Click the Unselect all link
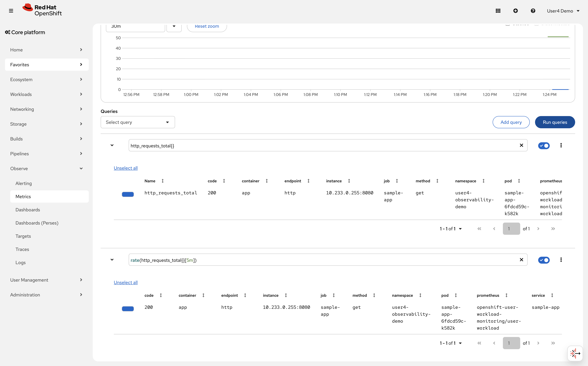The width and height of the screenshot is (588, 366). [x=125, y=168]
